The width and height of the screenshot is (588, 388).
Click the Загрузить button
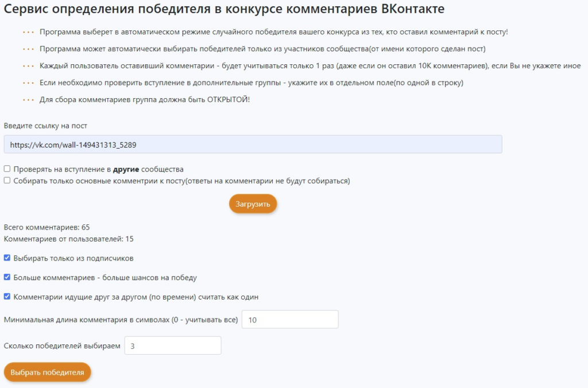click(x=253, y=204)
